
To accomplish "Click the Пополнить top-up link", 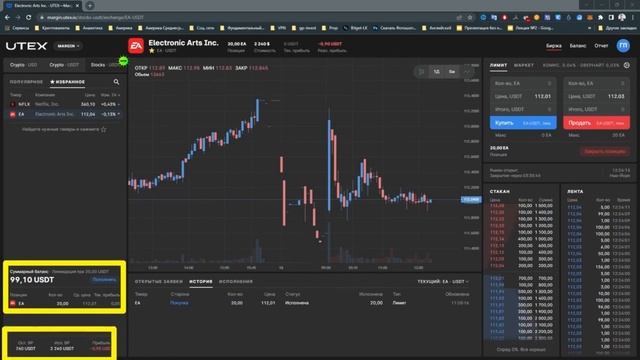I will click(104, 280).
